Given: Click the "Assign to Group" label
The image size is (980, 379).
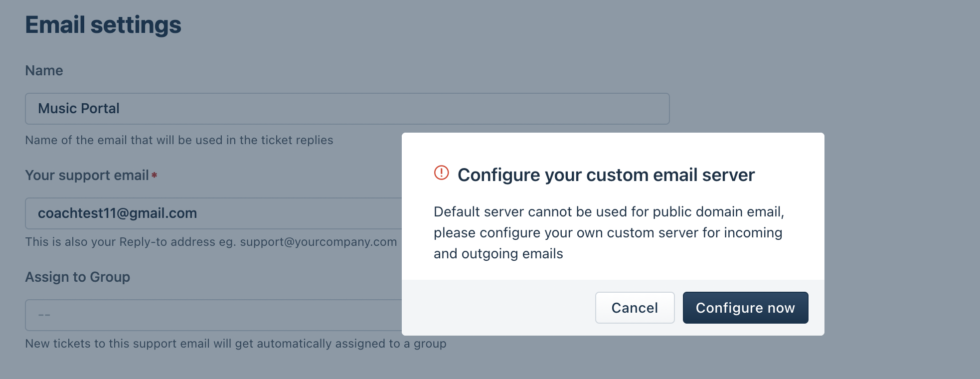Looking at the screenshot, I should pyautogui.click(x=77, y=277).
